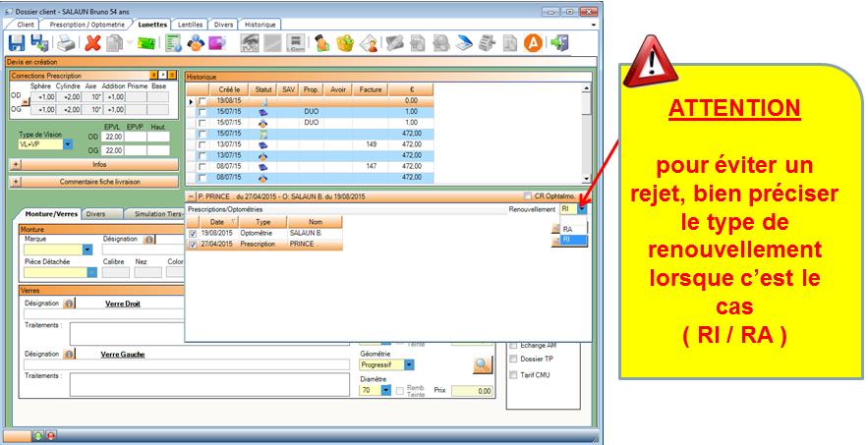This screenshot has height=445, width=868.
Task: Switch to the Lentilles tab
Action: [188, 24]
